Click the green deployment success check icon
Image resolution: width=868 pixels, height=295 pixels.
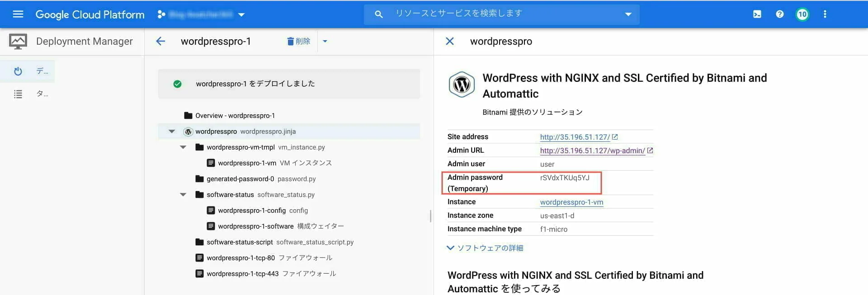(x=177, y=84)
